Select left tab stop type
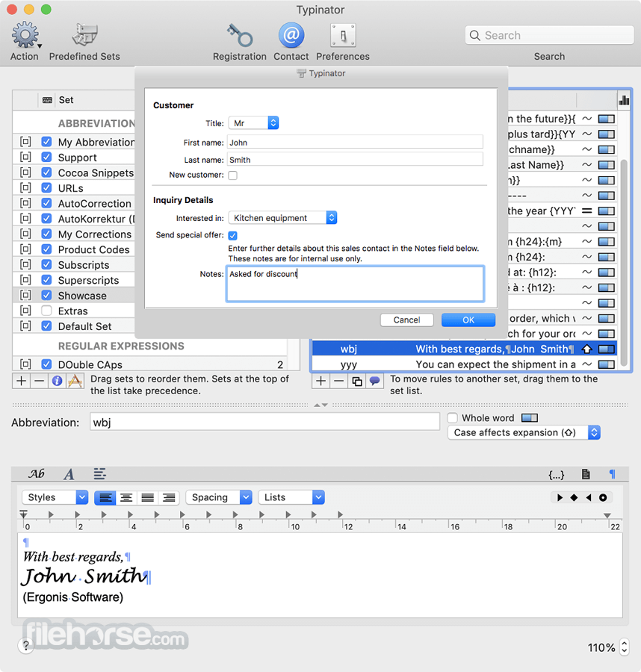 pyautogui.click(x=560, y=497)
